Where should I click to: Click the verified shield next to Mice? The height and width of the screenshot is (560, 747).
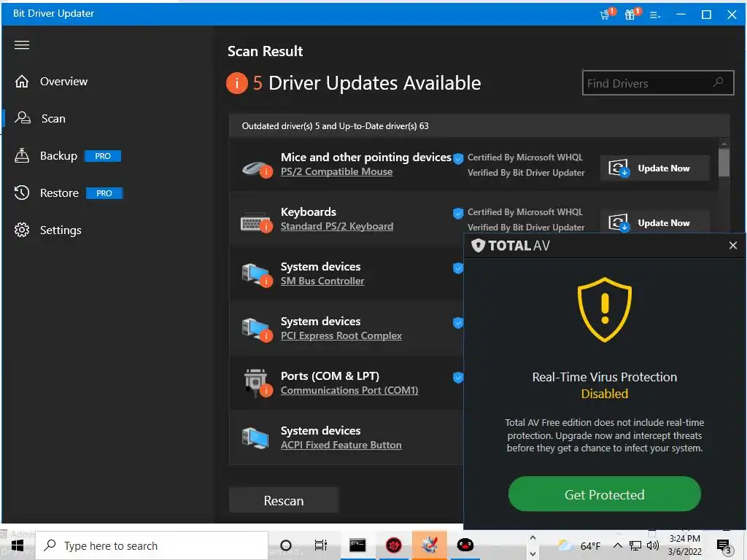point(458,158)
